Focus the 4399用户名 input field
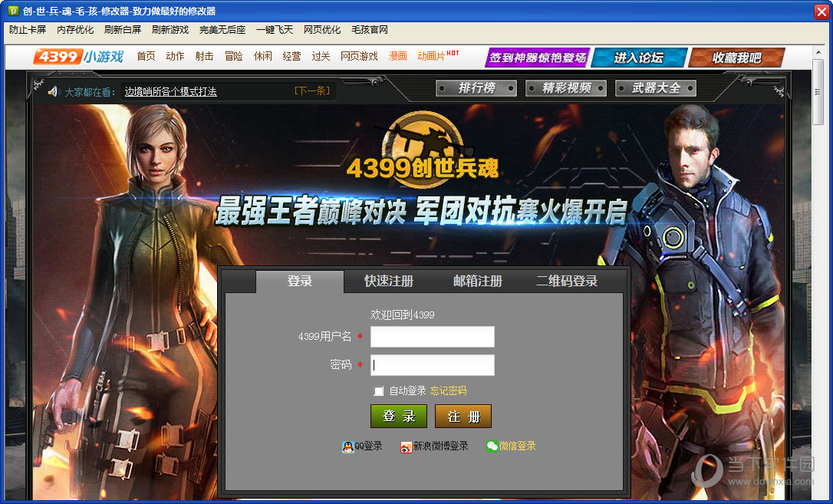This screenshot has height=504, width=833. tap(433, 337)
